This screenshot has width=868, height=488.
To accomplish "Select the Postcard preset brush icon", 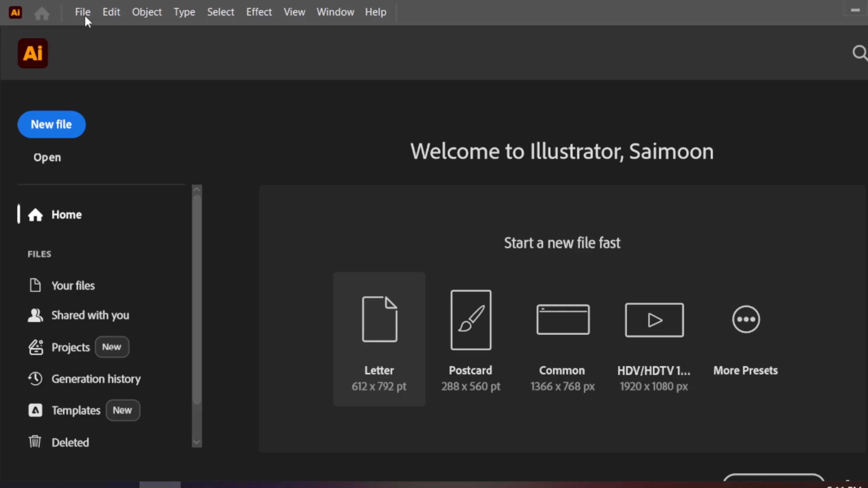I will pos(471,320).
